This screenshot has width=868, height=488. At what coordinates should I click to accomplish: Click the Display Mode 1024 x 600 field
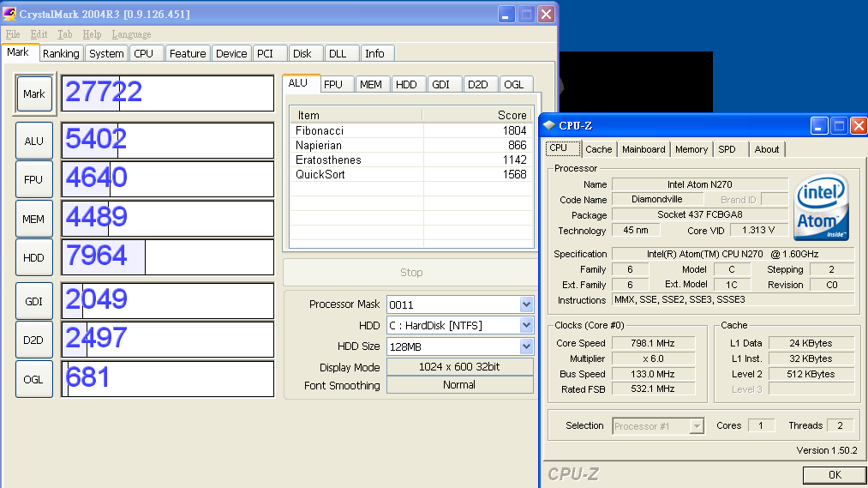tap(459, 367)
